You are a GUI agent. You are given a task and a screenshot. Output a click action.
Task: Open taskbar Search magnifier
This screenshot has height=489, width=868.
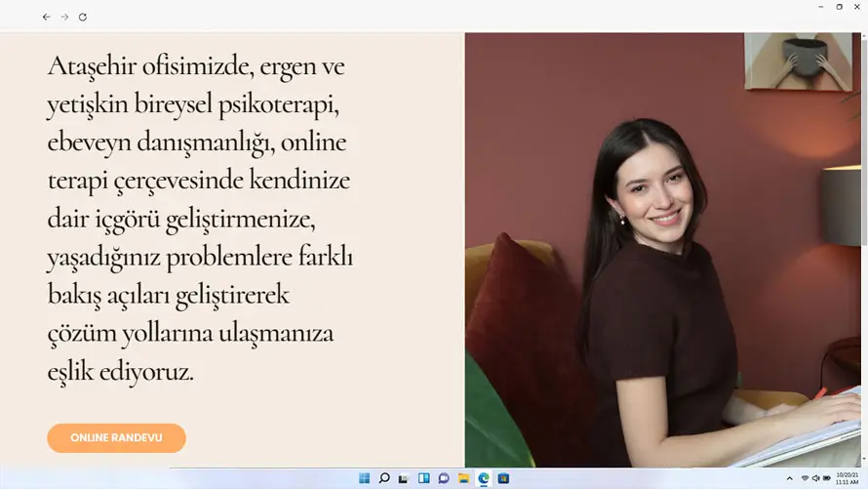pyautogui.click(x=384, y=478)
